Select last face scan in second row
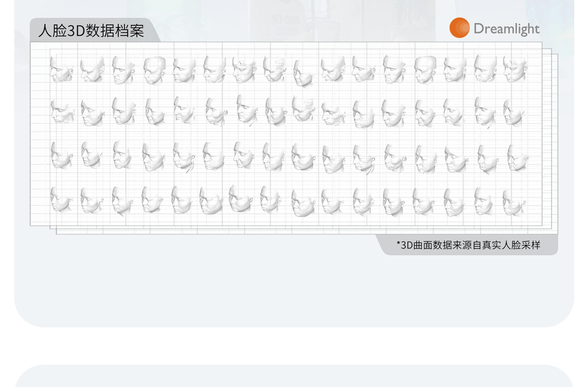 [x=514, y=113]
